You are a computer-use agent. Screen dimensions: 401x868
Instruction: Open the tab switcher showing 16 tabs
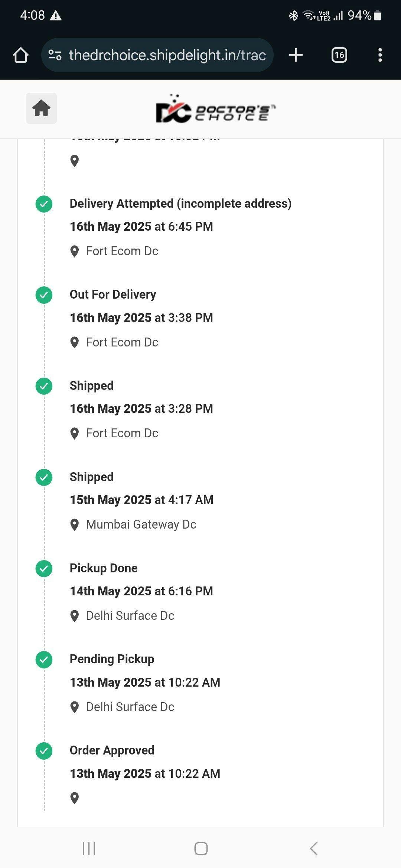point(339,55)
